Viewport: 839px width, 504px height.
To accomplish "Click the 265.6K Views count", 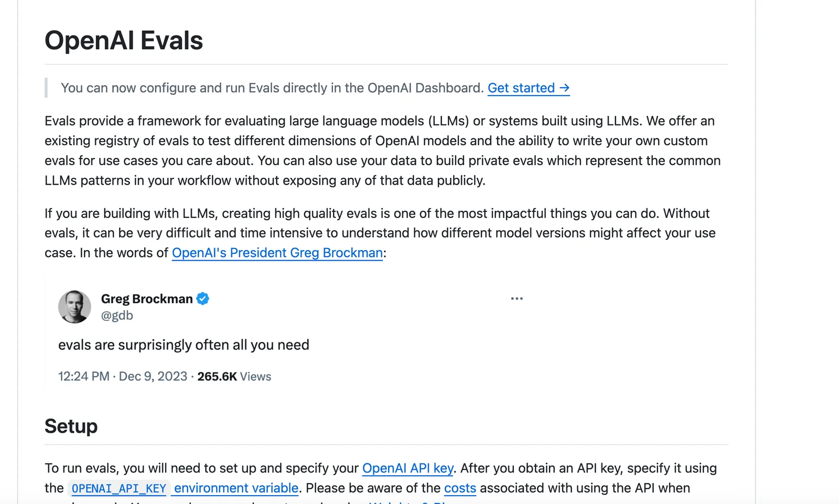I will 234,377.
